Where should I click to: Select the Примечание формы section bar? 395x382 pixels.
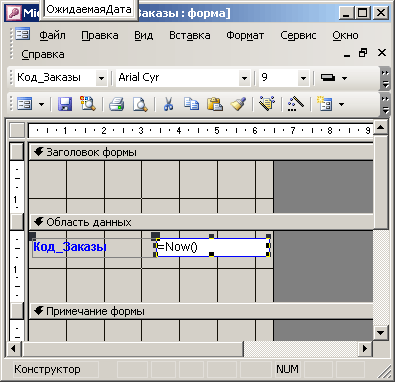[201, 311]
